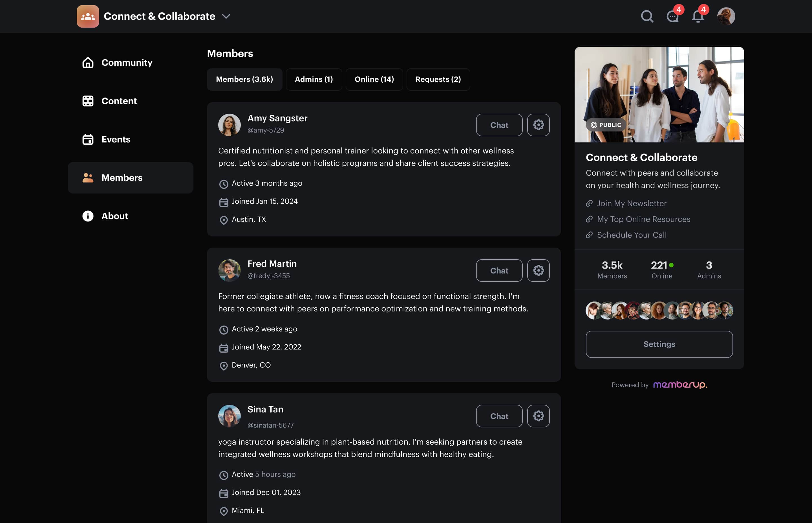
Task: Open the Schedule Your Call link
Action: 632,235
